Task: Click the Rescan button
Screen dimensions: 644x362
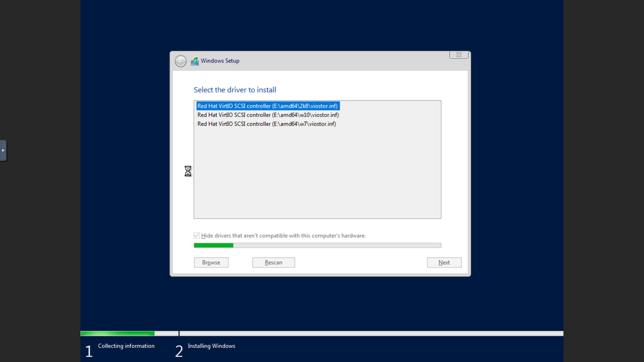Action: (274, 262)
